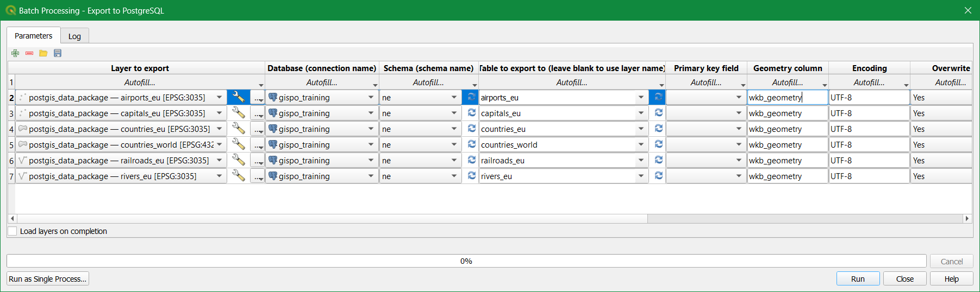Click the open batch folder icon
980x292 pixels.
click(x=43, y=53)
